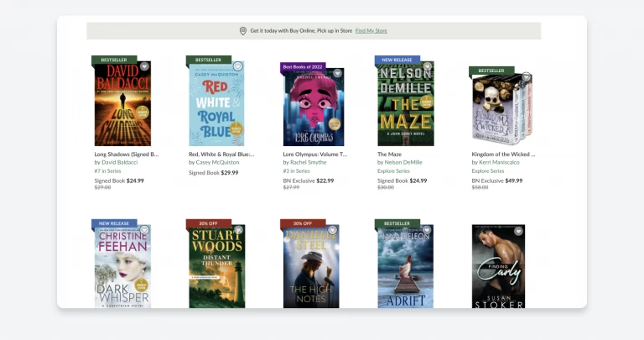The image size is (644, 340).
Task: Favorite The High Notes with heart icon
Action: [333, 230]
